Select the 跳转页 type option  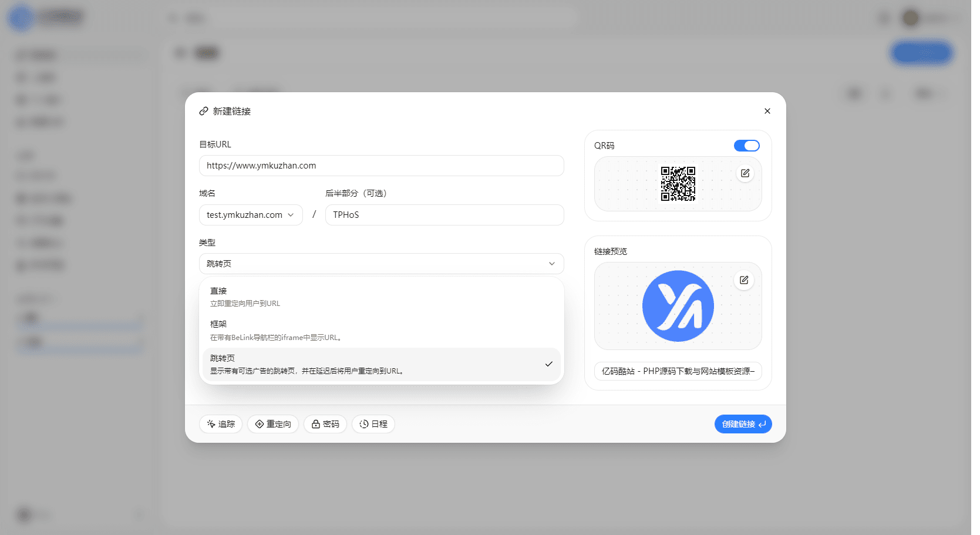(x=382, y=364)
